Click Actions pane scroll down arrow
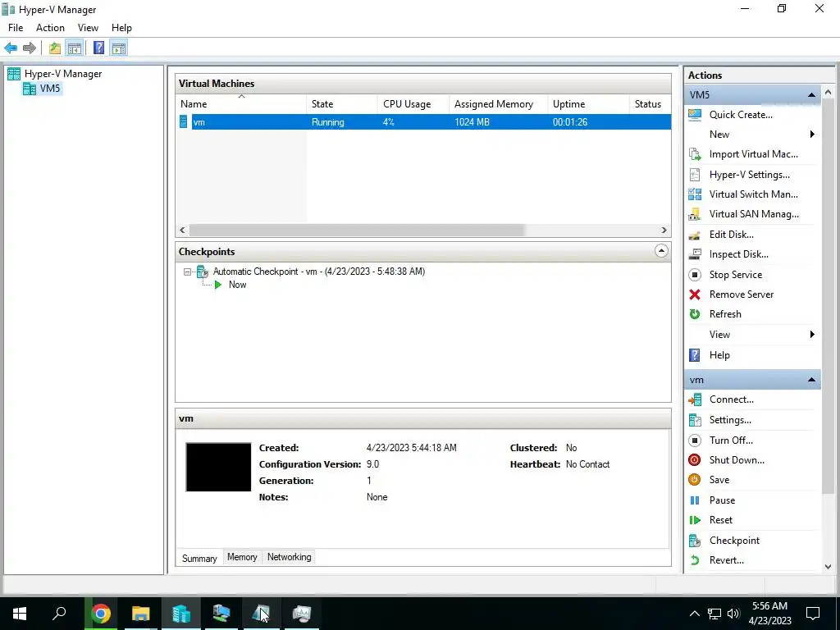 point(829,567)
